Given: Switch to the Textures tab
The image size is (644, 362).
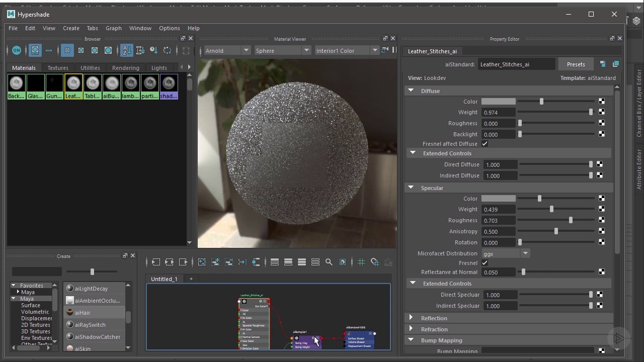Looking at the screenshot, I should pos(58,68).
